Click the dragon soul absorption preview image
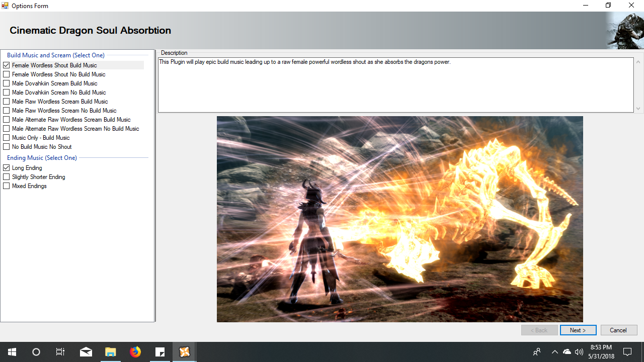Image resolution: width=644 pixels, height=362 pixels. pyautogui.click(x=399, y=219)
